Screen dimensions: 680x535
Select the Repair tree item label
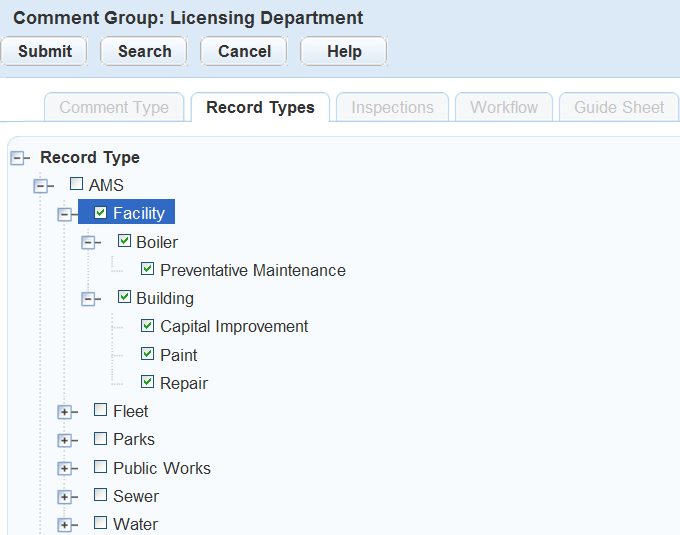click(184, 383)
